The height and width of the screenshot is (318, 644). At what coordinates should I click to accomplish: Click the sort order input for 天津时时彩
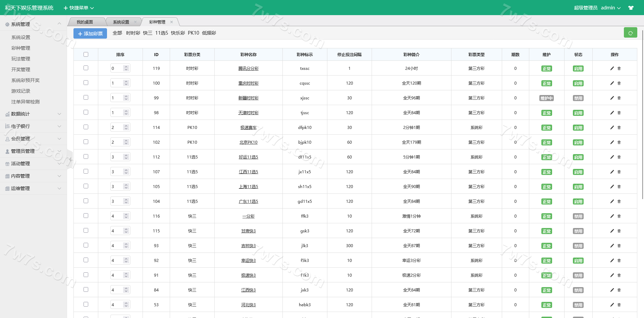coord(117,113)
